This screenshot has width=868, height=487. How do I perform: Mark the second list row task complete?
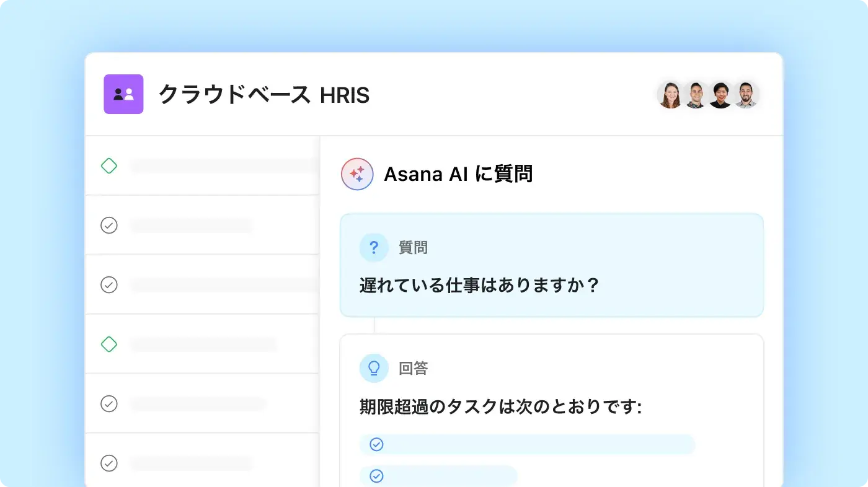[109, 225]
